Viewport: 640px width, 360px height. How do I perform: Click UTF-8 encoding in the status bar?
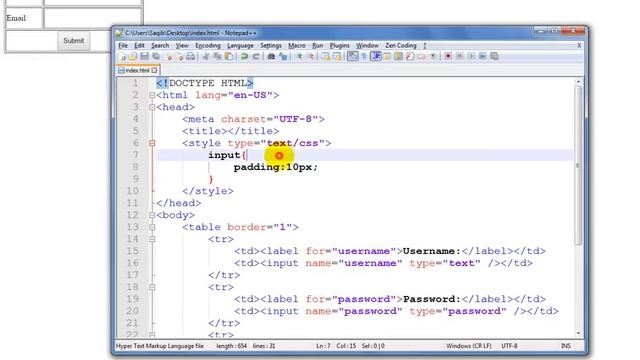(x=509, y=346)
